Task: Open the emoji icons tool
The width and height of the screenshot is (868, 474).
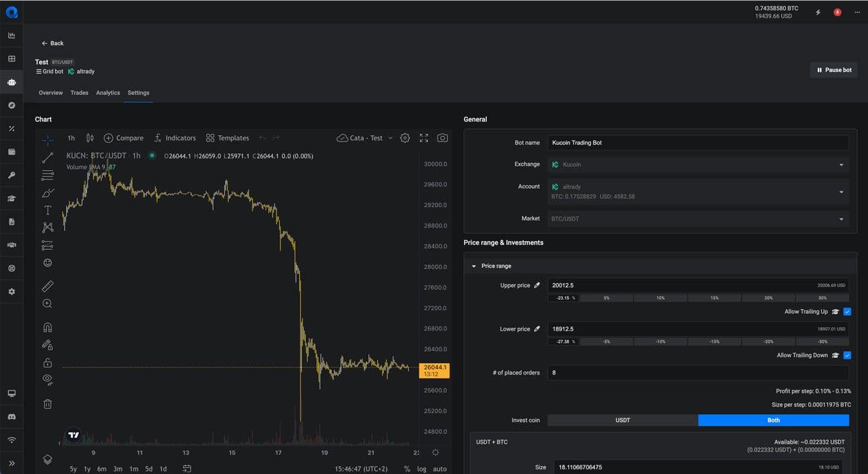Action: 47,263
